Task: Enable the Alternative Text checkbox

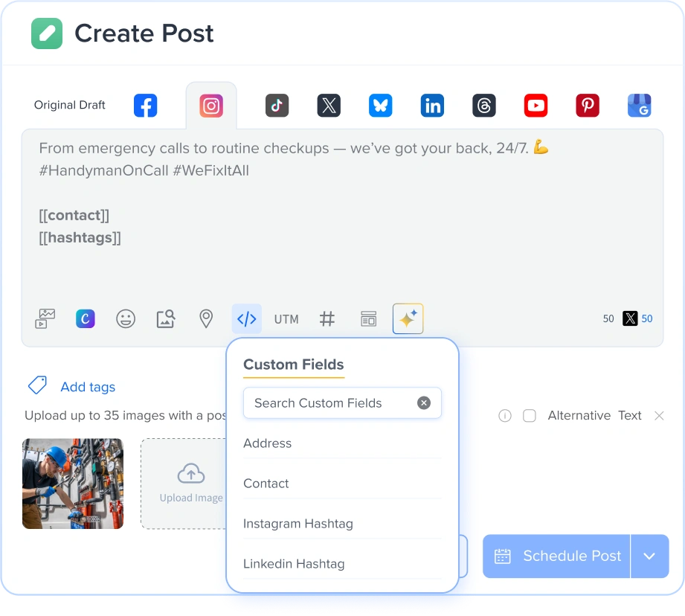Action: 530,416
